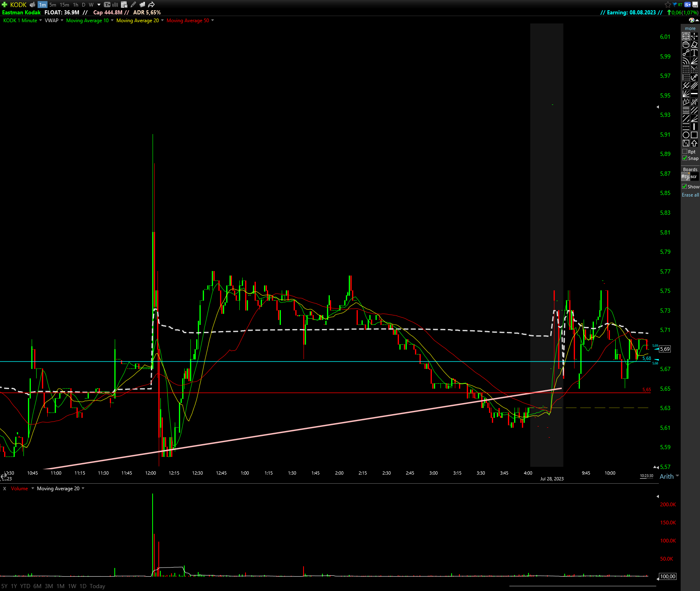Set chart range to 6M
The image size is (700, 591).
[37, 586]
